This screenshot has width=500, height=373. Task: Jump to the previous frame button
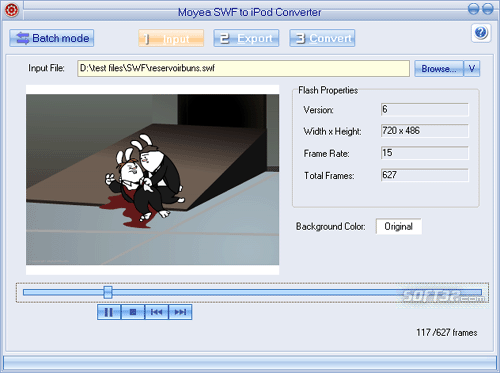coord(156,312)
